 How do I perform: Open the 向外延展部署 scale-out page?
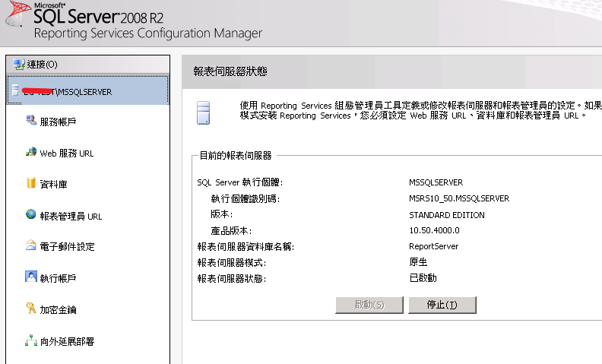pyautogui.click(x=67, y=341)
